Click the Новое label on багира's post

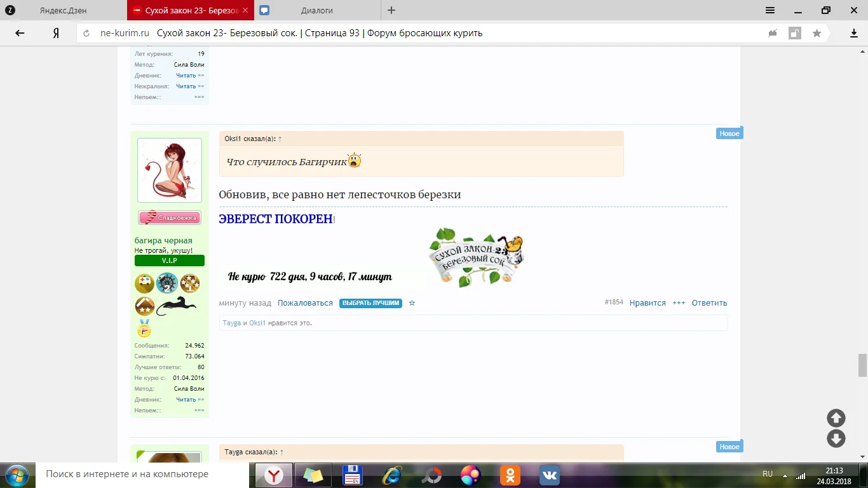tap(729, 133)
